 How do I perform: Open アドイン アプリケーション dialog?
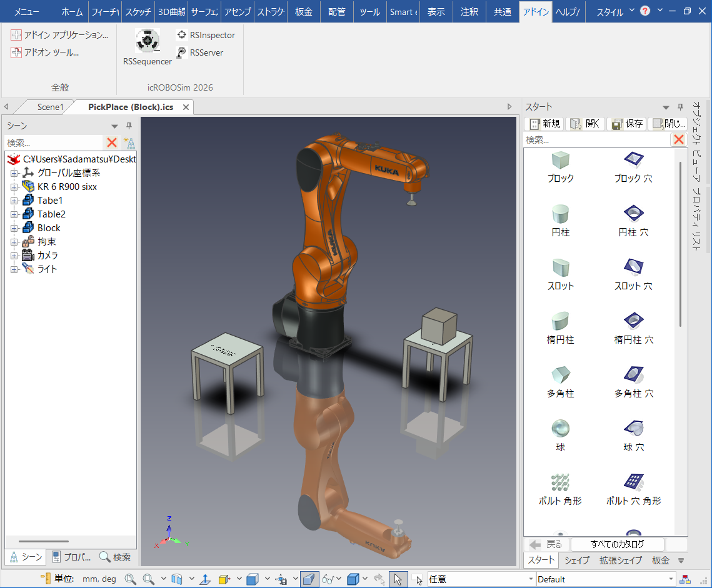[x=59, y=35]
